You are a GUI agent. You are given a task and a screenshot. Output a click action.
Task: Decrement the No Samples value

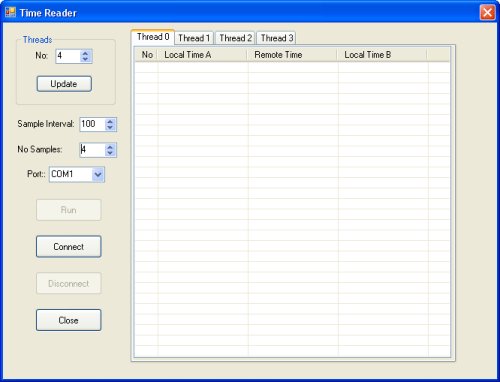tap(110, 153)
